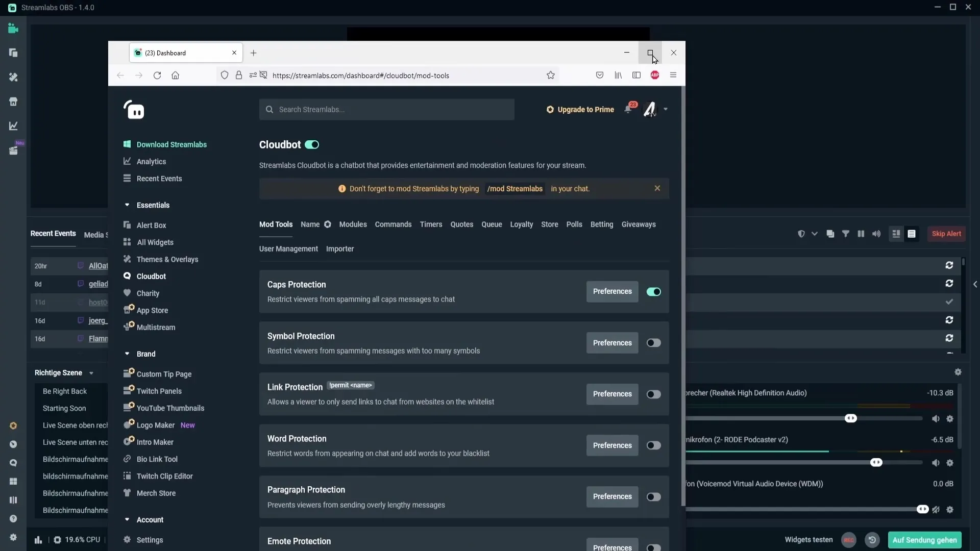This screenshot has width=980, height=551.
Task: Switch to compact events list view
Action: tap(912, 234)
